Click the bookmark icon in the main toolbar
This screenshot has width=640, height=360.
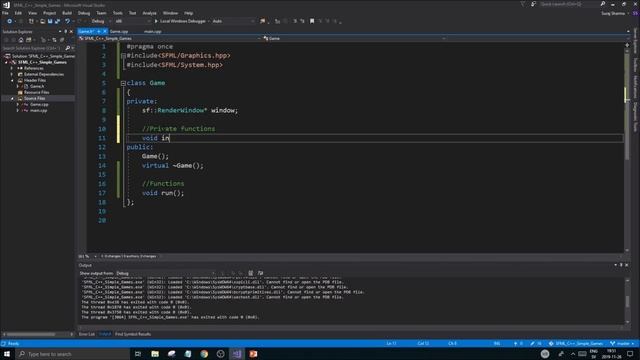[x=312, y=21]
